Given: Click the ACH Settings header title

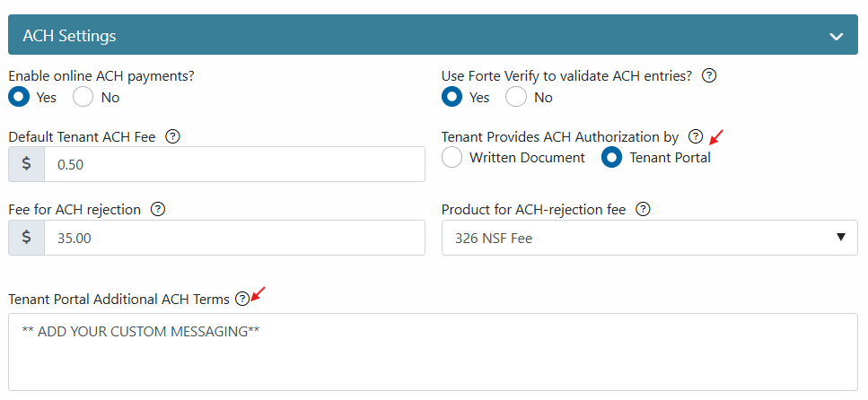Looking at the screenshot, I should (69, 37).
